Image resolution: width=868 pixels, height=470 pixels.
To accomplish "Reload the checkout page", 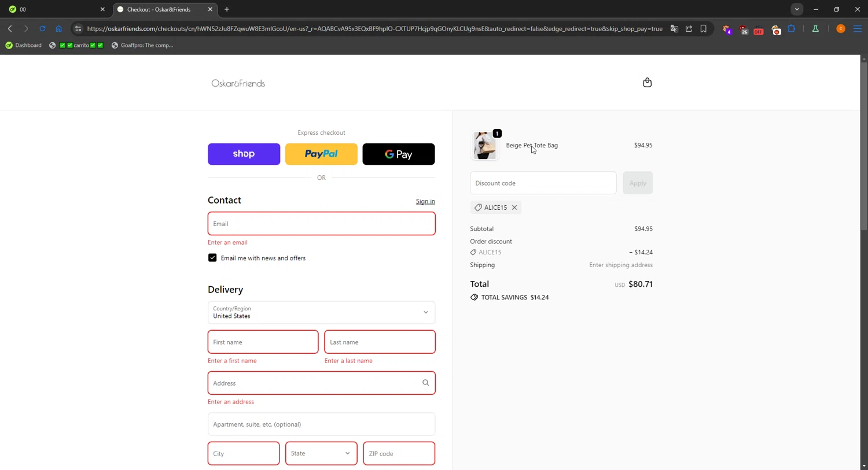I will tap(42, 28).
